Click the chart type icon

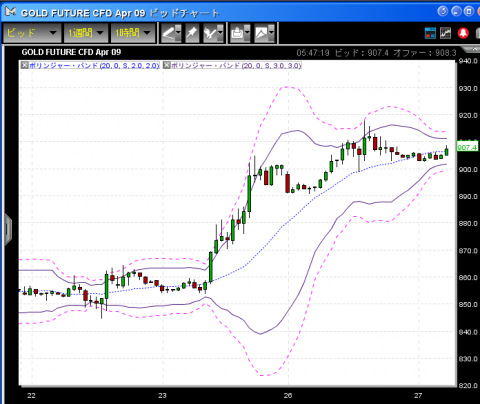[261, 33]
